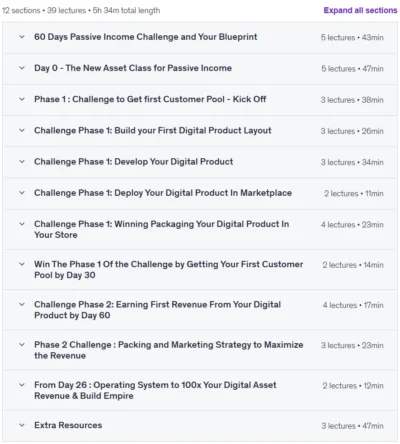Viewport: 400px width, 444px height.
Task: Expand chevron for Win The Phase 1 section
Action: (x=22, y=264)
